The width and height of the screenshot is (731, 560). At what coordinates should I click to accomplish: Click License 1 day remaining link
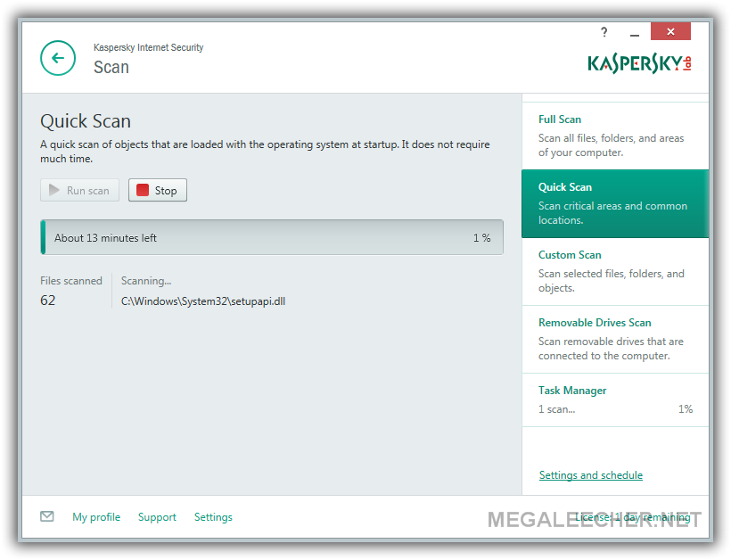pyautogui.click(x=632, y=517)
